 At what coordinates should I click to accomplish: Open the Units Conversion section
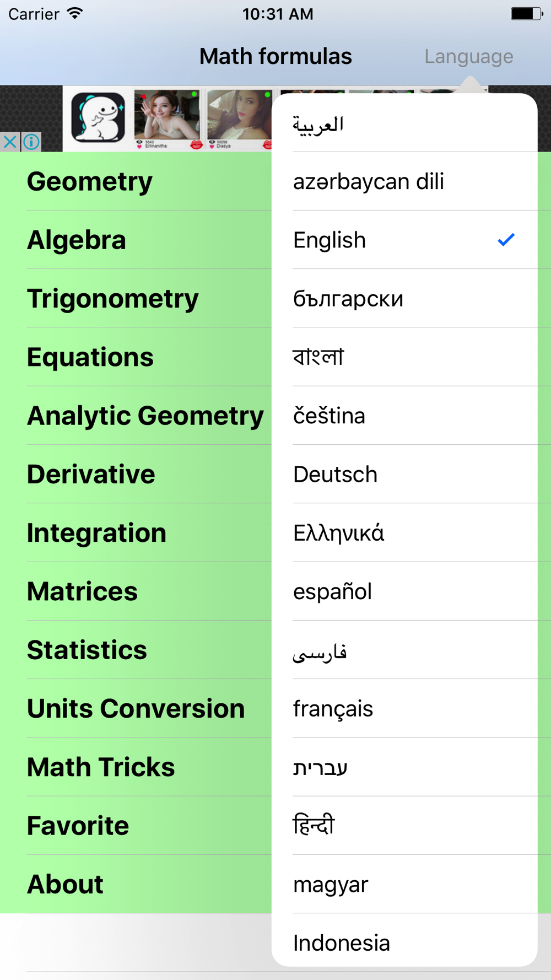point(136,708)
